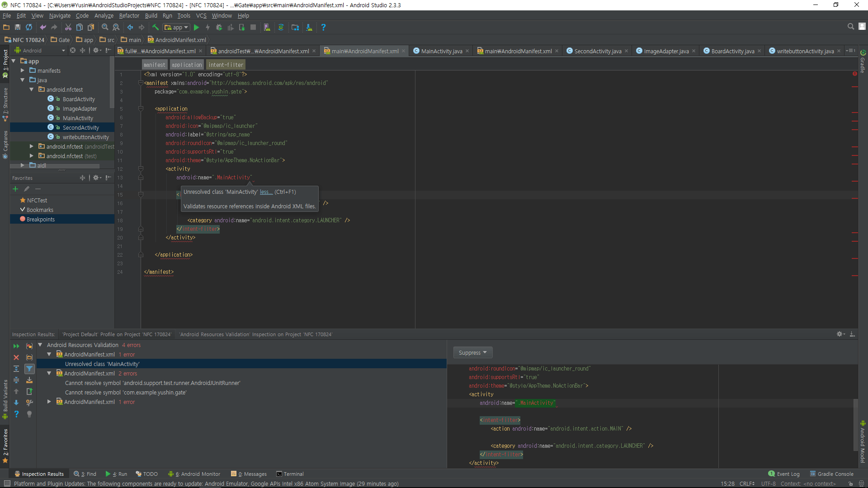Toggle group by directory in inspection results
This screenshot has height=488, width=868.
pyautogui.click(x=29, y=357)
